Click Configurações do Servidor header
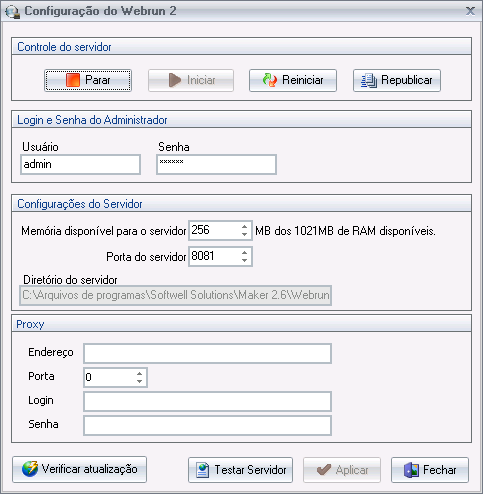 pos(241,204)
